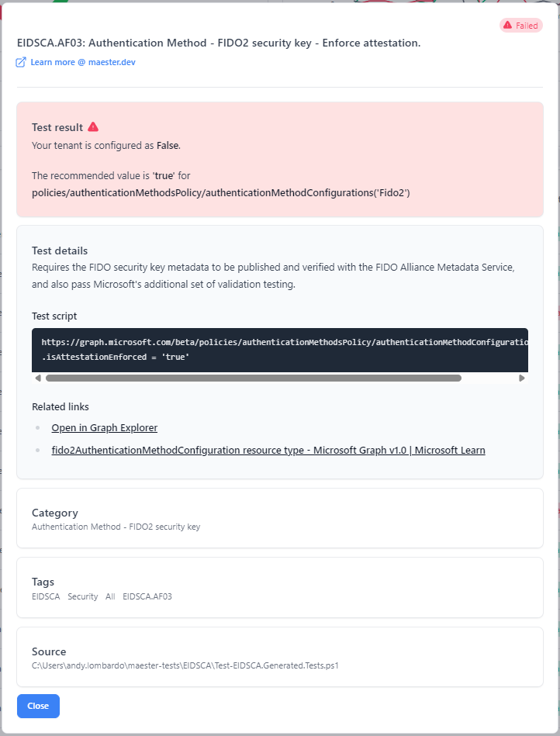The height and width of the screenshot is (736, 560).
Task: Toggle the All tag
Action: click(109, 596)
